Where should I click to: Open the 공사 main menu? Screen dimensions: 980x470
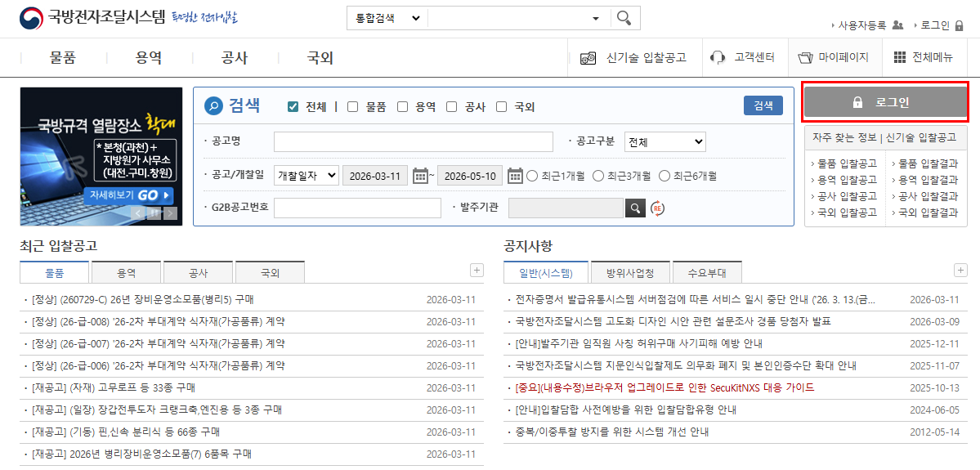click(235, 58)
